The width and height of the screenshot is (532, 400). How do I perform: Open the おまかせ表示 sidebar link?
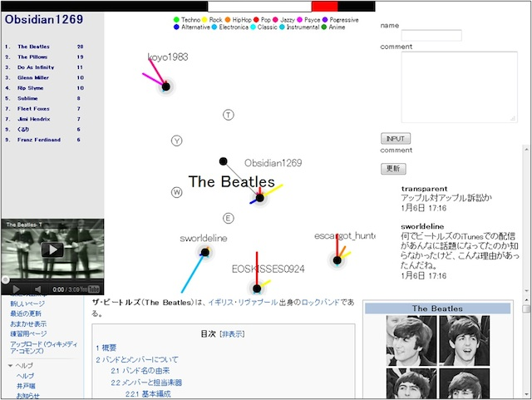coord(28,323)
